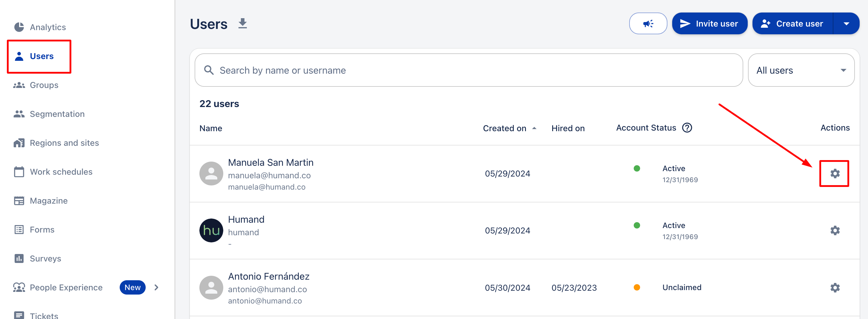This screenshot has width=868, height=319.
Task: Open the Groups sidebar item
Action: [x=44, y=85]
